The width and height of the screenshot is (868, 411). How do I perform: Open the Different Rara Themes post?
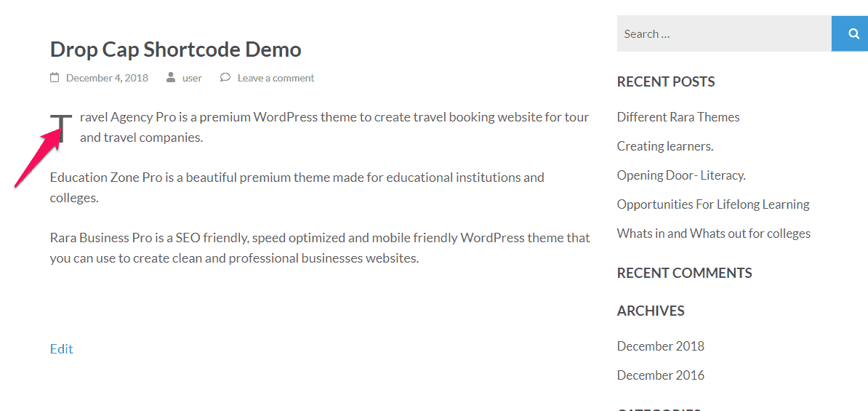(678, 117)
